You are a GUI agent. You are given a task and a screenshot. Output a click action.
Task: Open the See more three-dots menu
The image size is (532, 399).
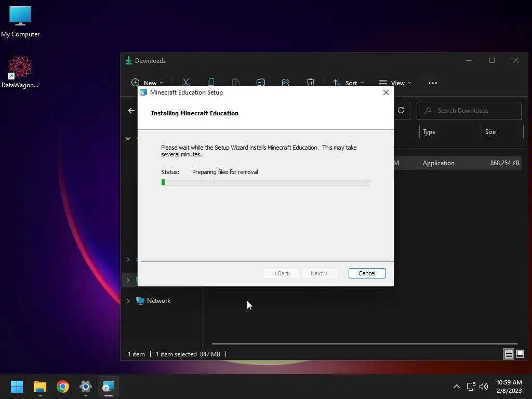433,83
